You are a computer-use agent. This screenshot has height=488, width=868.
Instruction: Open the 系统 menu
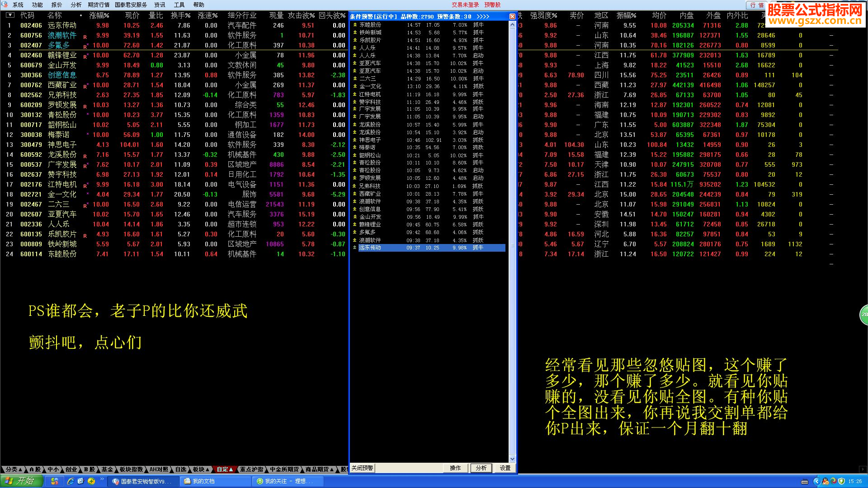(x=18, y=5)
